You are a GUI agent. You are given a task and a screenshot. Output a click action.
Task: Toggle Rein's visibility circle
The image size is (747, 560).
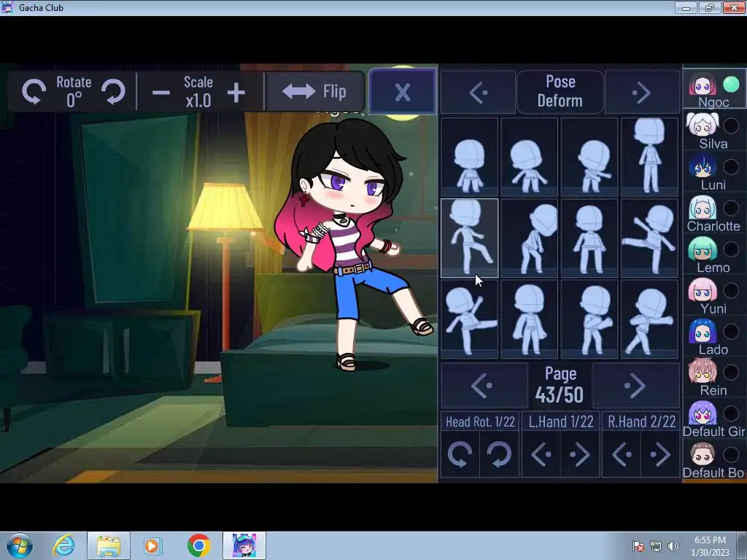click(x=731, y=373)
